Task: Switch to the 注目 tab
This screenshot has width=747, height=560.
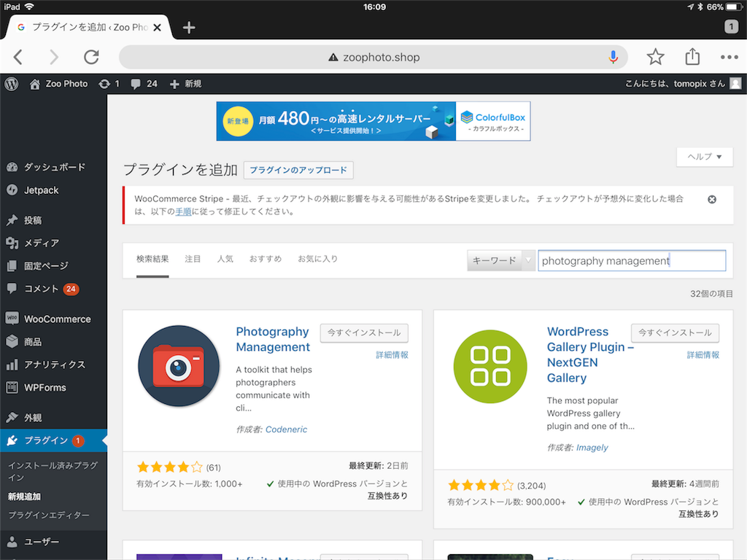Action: 193,259
